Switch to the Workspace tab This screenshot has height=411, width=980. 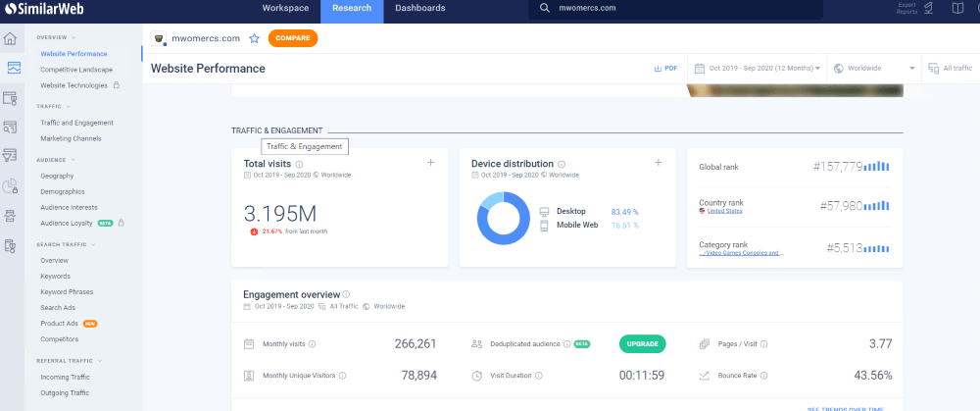pyautogui.click(x=285, y=8)
